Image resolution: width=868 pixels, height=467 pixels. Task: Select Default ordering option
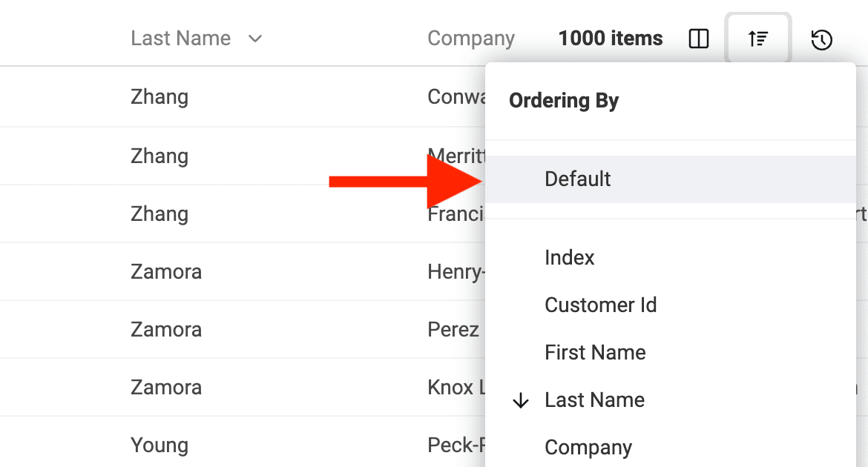(x=578, y=179)
